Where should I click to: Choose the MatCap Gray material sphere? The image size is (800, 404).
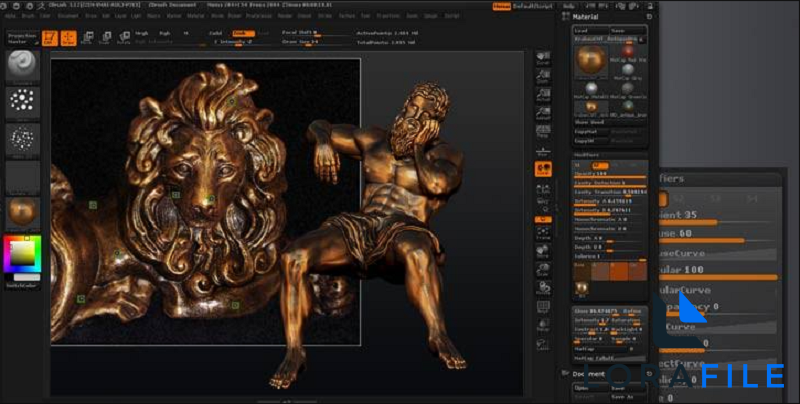click(628, 71)
